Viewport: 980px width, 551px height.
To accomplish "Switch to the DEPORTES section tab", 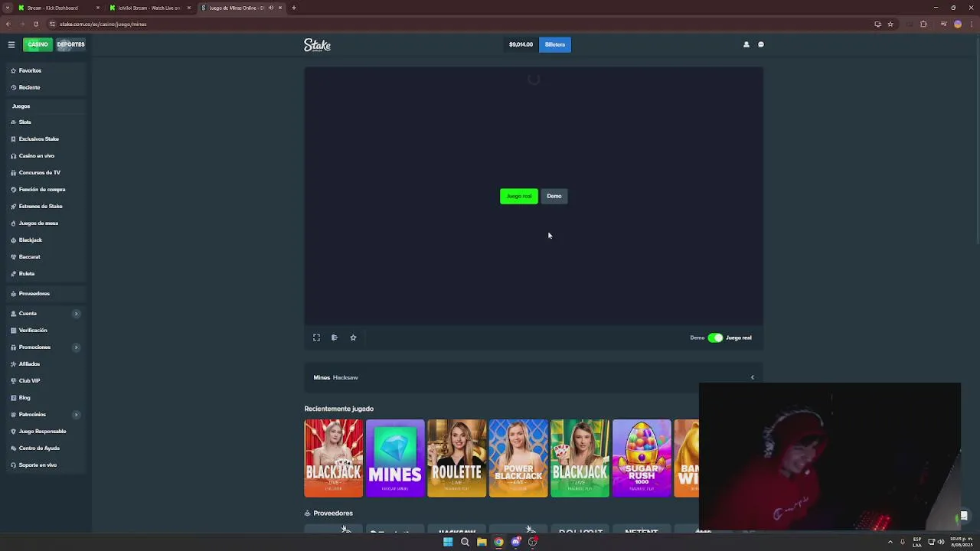I will [70, 44].
